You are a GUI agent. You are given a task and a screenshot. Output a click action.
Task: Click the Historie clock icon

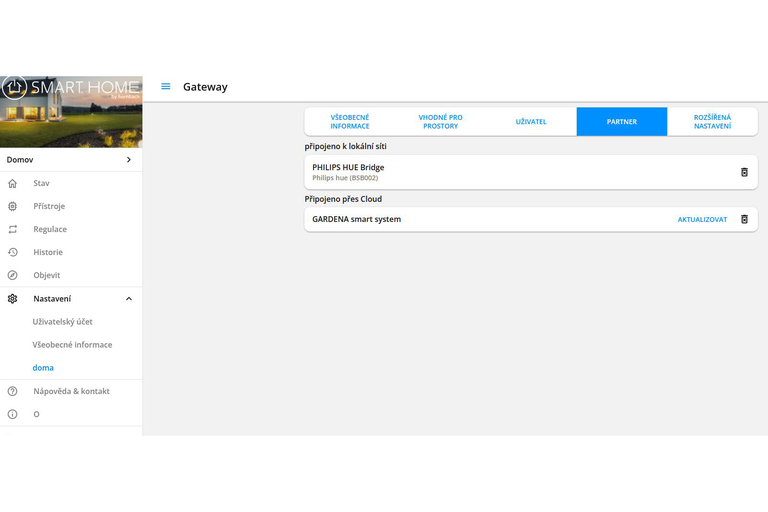(x=13, y=253)
